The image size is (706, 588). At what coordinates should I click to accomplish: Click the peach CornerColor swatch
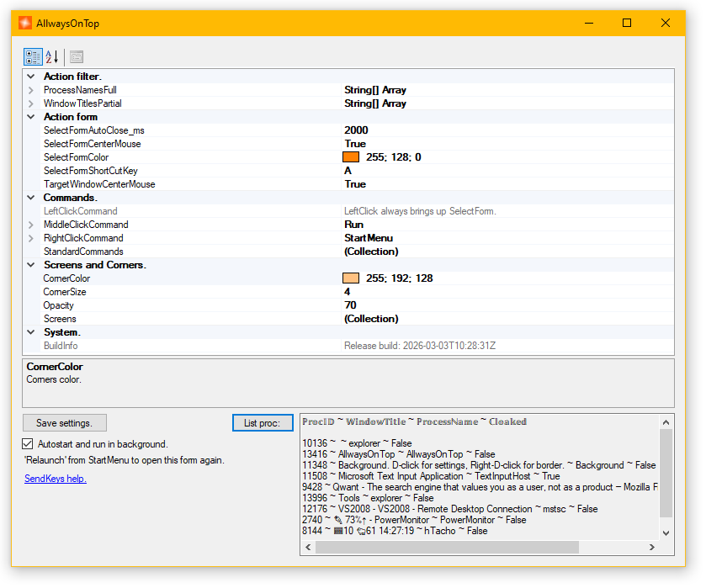tap(352, 278)
